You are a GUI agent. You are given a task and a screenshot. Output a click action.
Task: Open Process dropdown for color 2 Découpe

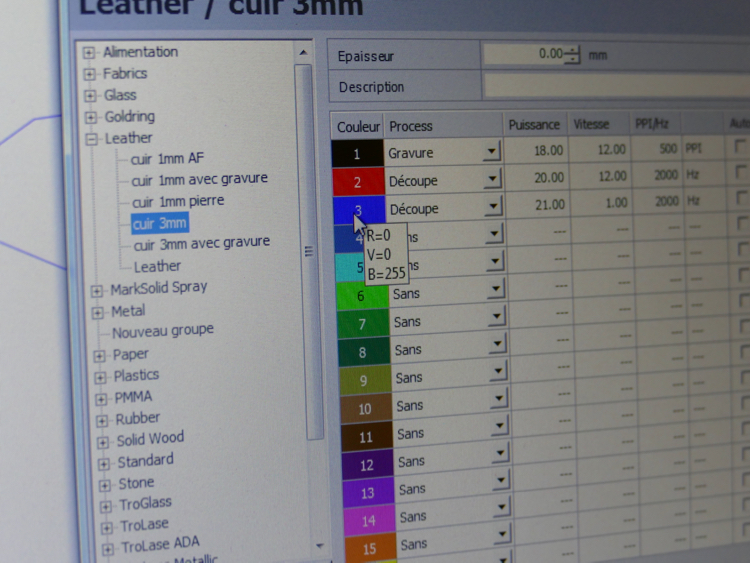coord(493,179)
